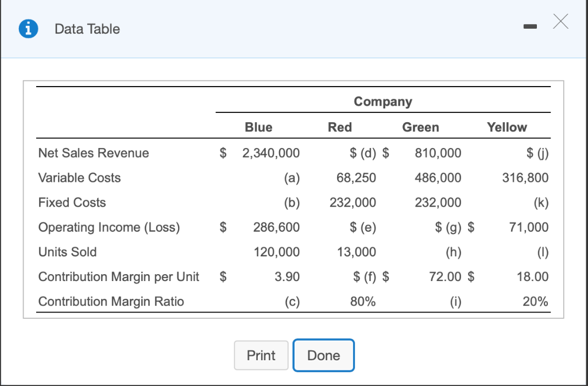588x386 pixels.
Task: Click Green net sales value 810,000
Action: point(438,153)
